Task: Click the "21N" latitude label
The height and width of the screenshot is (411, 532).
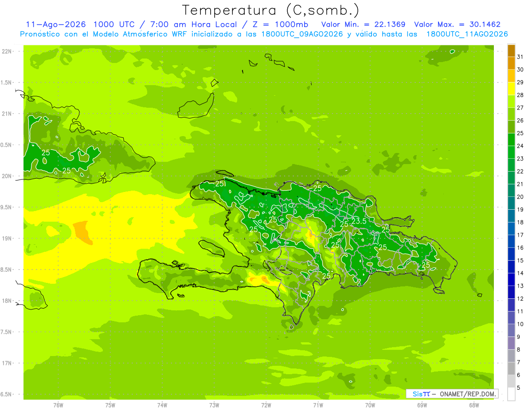Action: [x=7, y=114]
